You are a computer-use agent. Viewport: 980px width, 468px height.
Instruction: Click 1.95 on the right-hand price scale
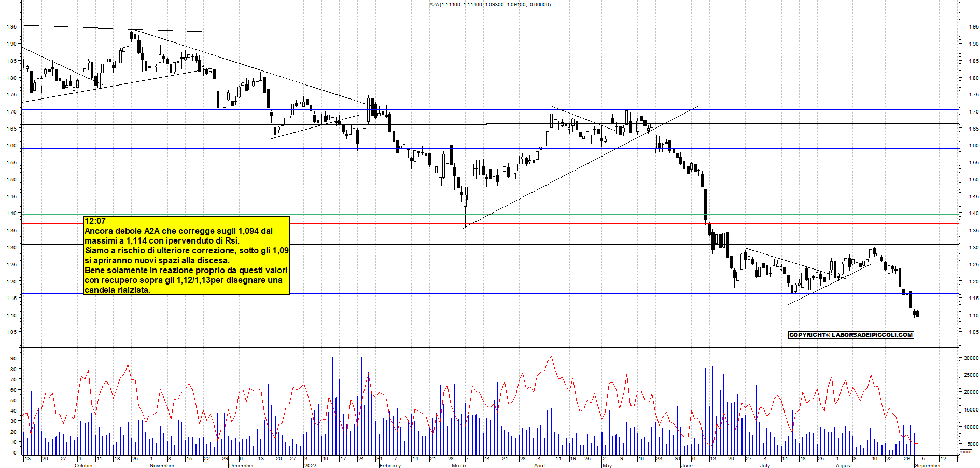coord(973,26)
